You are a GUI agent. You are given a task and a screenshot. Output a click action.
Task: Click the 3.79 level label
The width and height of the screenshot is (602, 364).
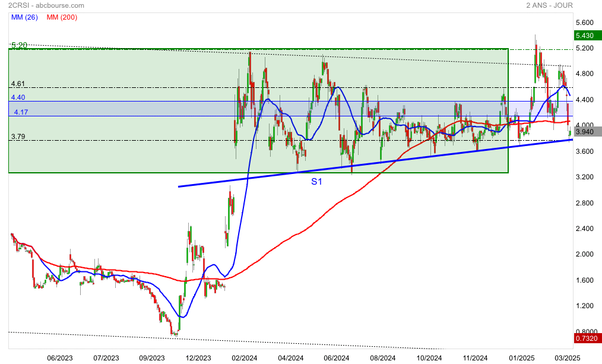pyautogui.click(x=18, y=137)
